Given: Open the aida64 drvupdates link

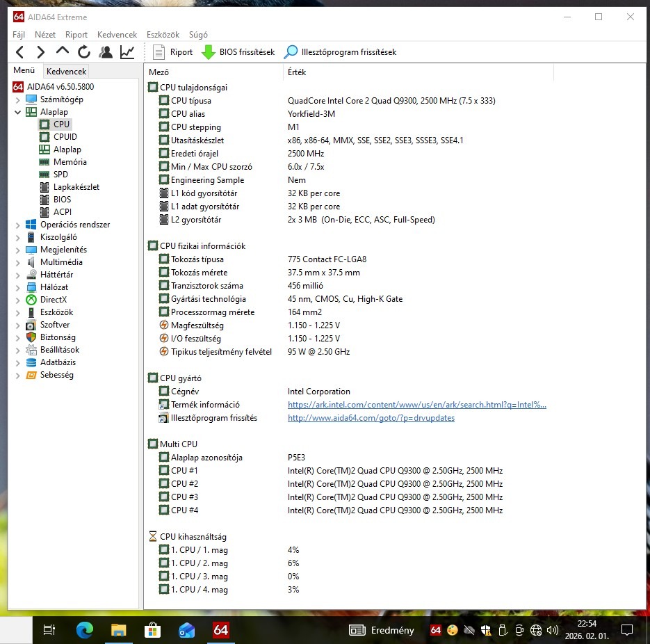Looking at the screenshot, I should [371, 418].
